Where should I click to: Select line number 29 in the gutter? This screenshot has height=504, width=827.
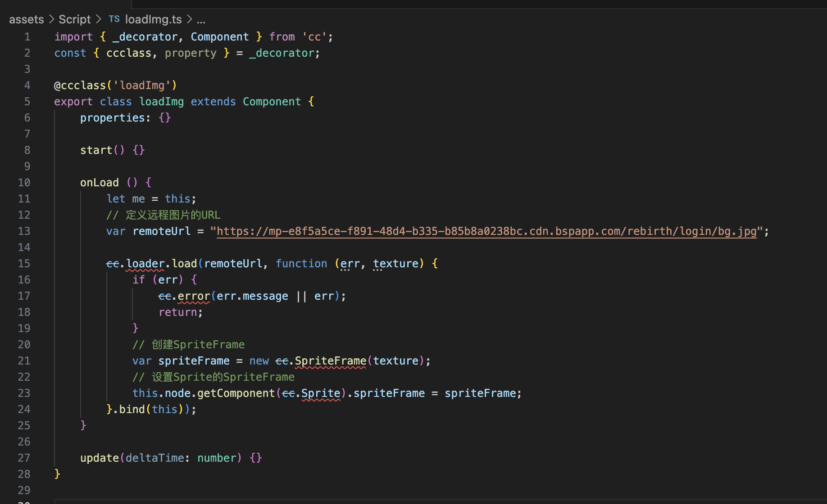[24, 490]
